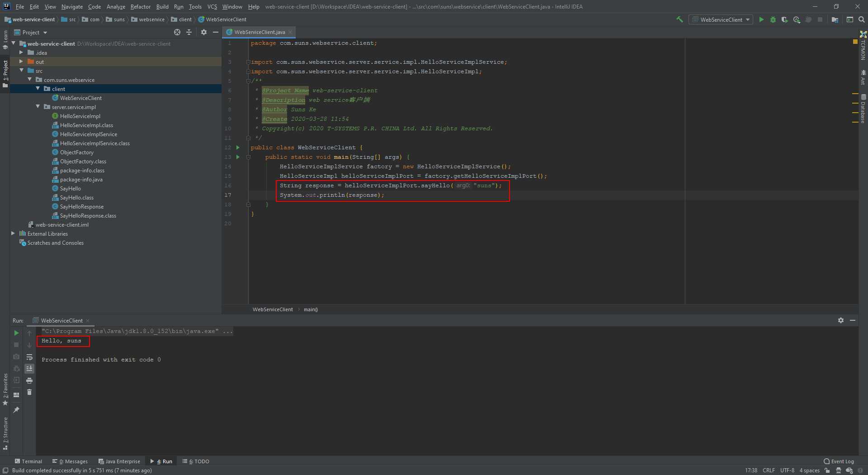Image resolution: width=868 pixels, height=475 pixels.
Task: Click webservice in the navigation bar breadcrumb
Action: coord(152,19)
